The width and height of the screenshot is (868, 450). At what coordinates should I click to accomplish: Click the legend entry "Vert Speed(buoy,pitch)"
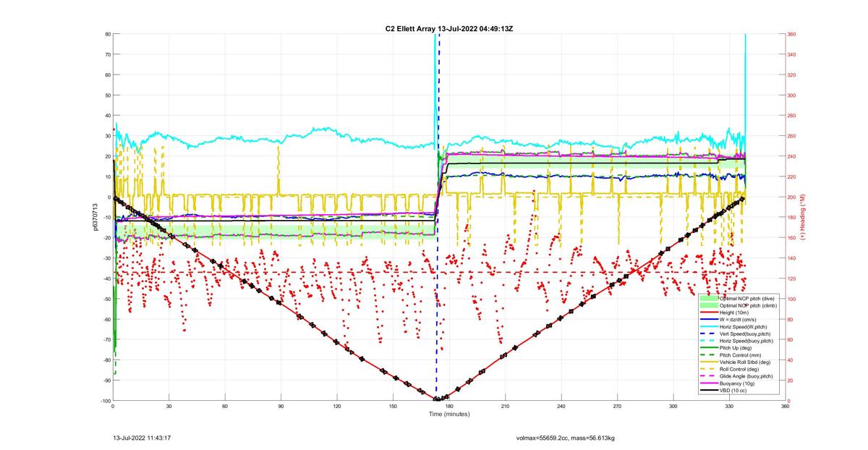[x=744, y=333]
